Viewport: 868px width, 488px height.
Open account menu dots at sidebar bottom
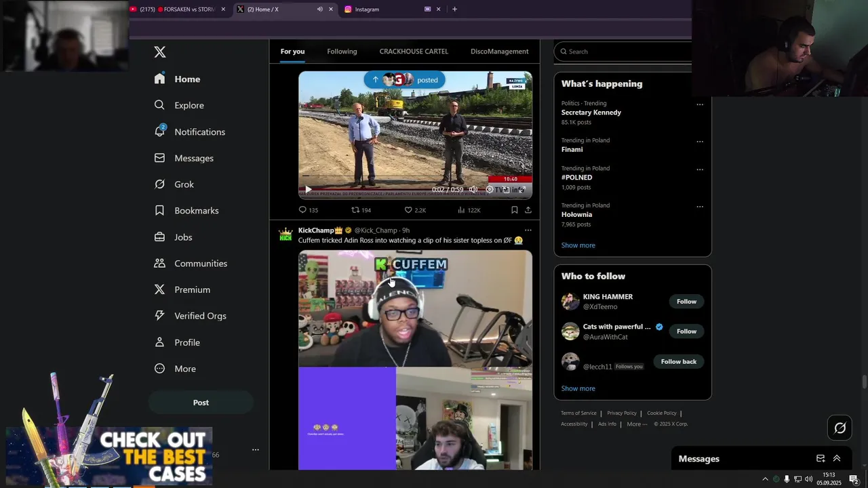256,449
